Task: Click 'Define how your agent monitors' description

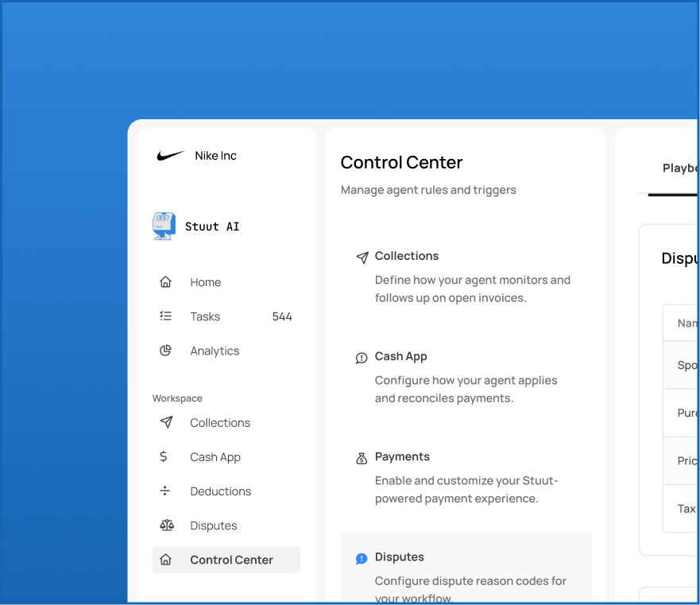Action: click(472, 289)
